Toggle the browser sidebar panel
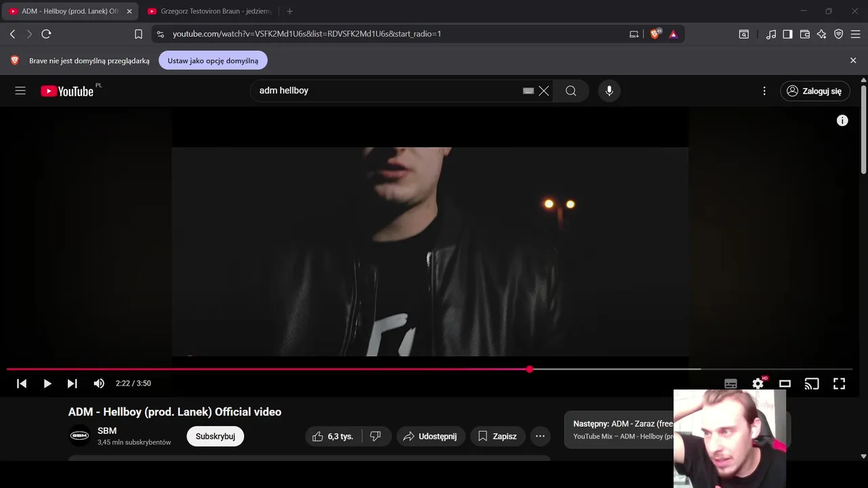 787,34
